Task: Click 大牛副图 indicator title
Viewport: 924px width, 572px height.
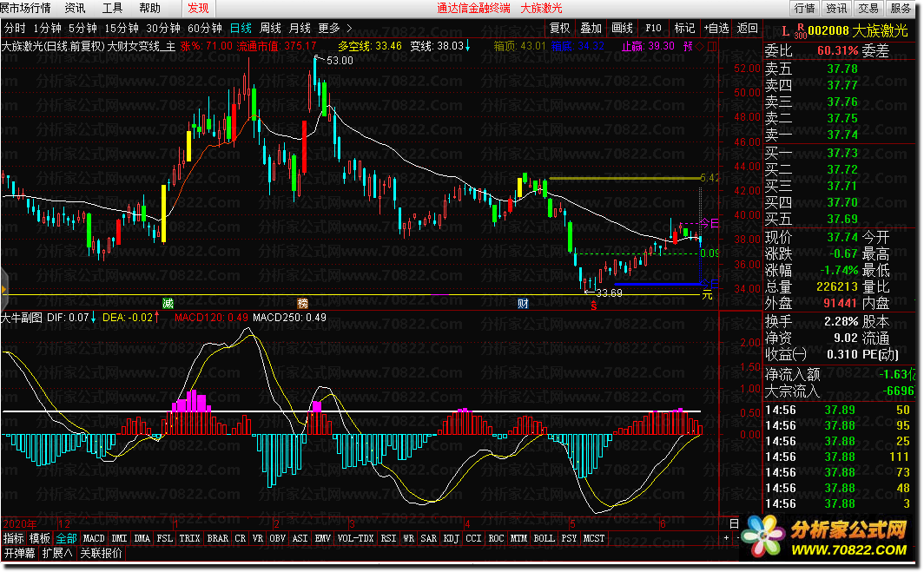Action: 21,318
